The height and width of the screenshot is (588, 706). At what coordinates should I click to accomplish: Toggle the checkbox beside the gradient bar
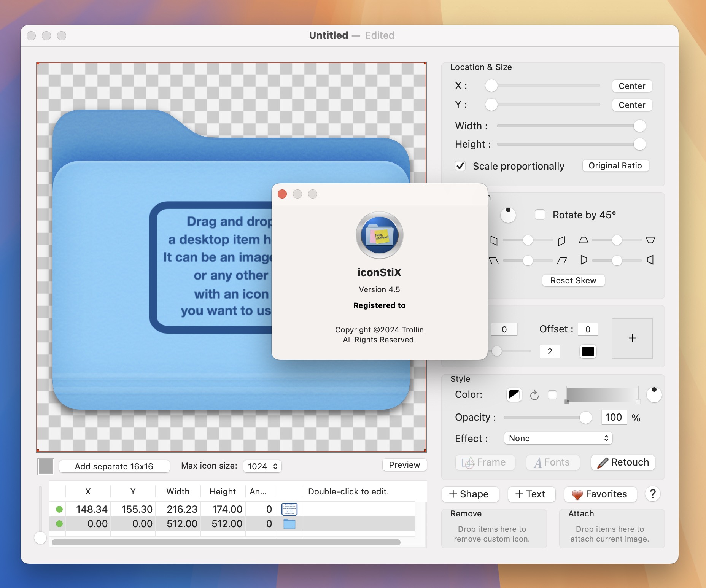point(552,395)
